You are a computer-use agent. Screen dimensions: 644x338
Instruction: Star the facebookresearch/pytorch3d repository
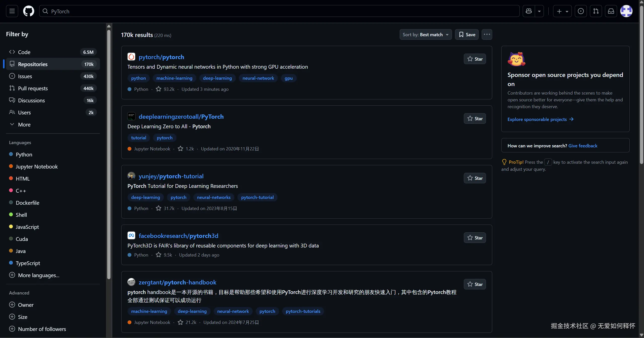pyautogui.click(x=475, y=238)
